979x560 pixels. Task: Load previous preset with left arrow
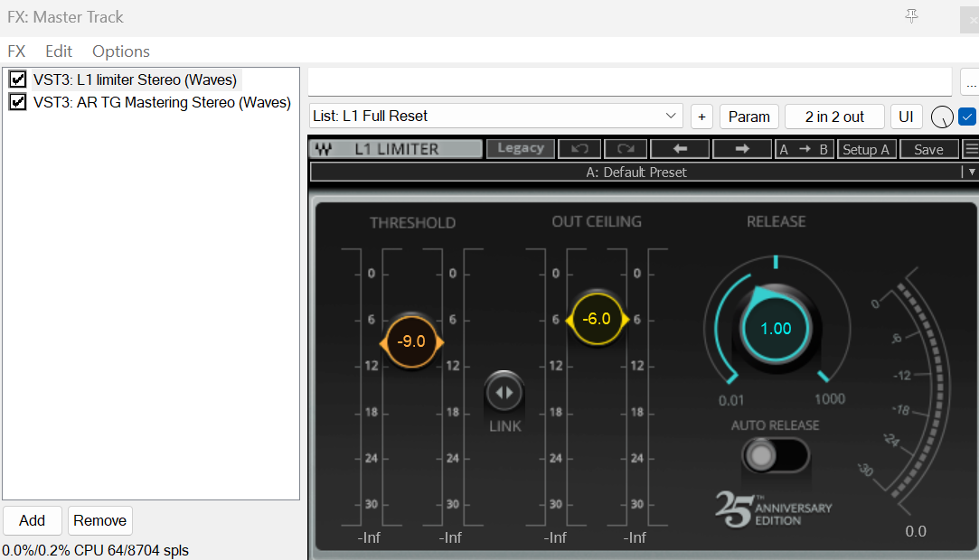(680, 149)
